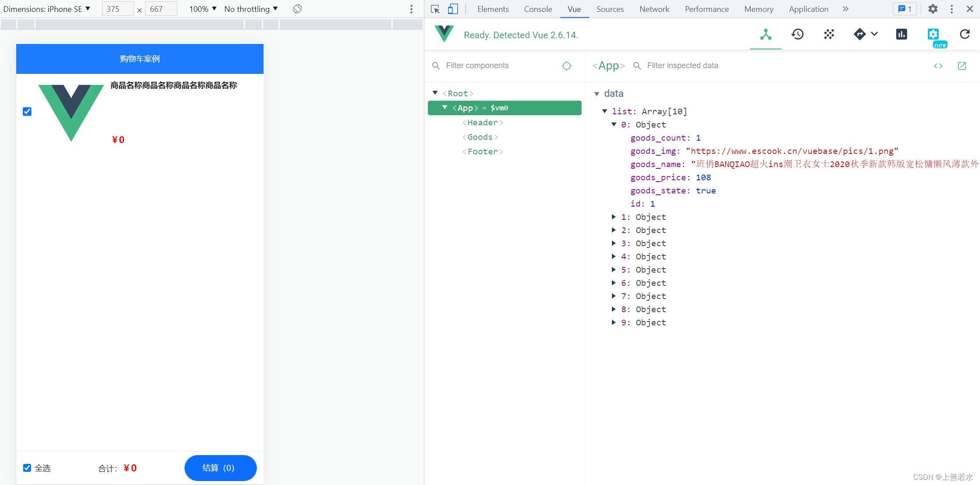This screenshot has width=980, height=485.
Task: Collapse the Root tree node
Action: (435, 93)
